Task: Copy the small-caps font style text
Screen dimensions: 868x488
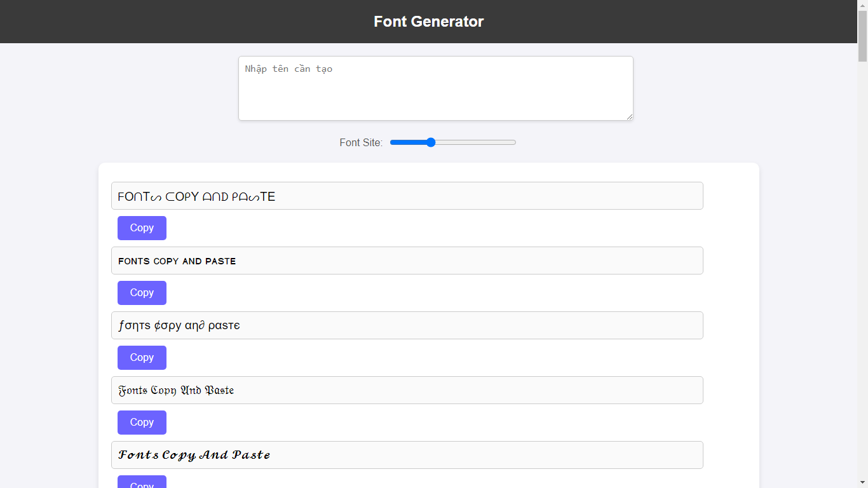Action: 142,293
